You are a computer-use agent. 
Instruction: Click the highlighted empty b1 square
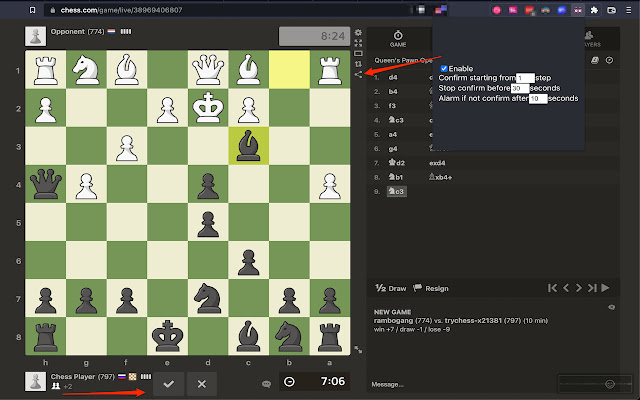(x=289, y=70)
